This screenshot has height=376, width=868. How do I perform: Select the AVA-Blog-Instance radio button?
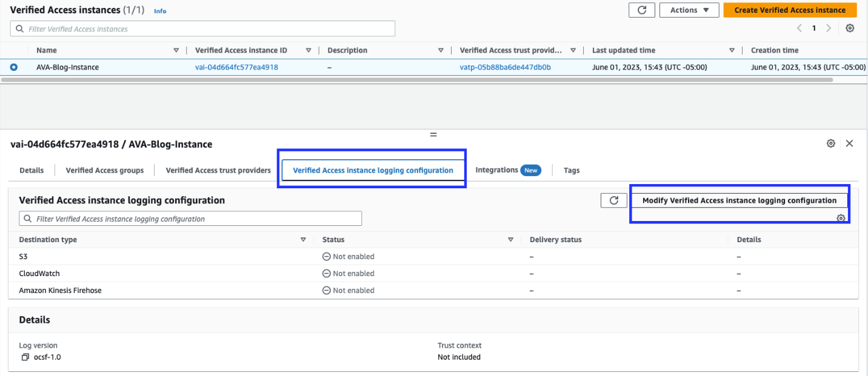(x=13, y=67)
